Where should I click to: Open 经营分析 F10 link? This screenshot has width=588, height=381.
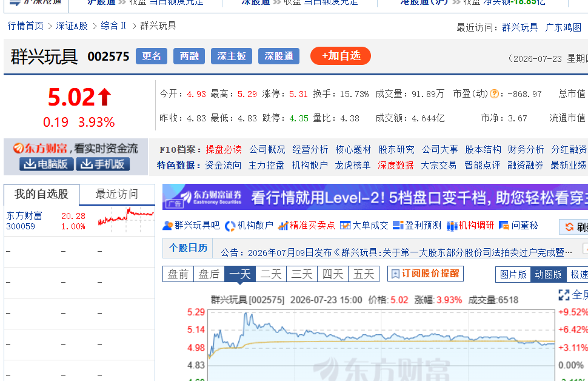click(x=310, y=149)
